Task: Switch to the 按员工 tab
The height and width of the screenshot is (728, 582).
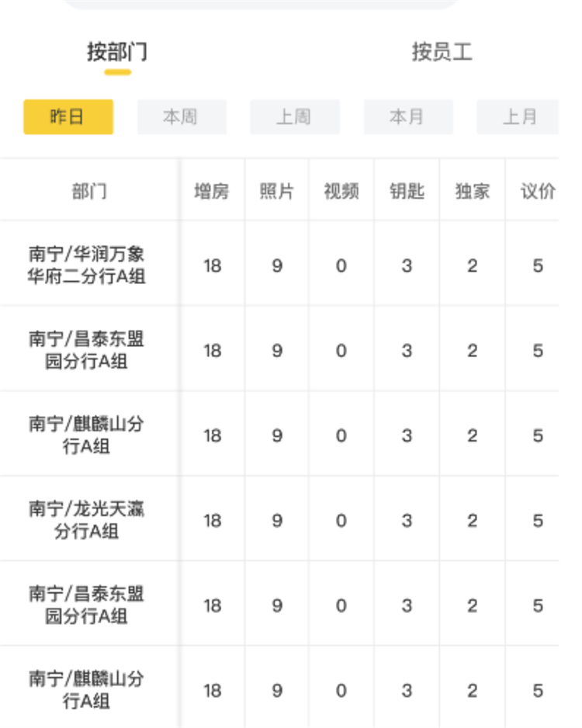Action: tap(442, 53)
